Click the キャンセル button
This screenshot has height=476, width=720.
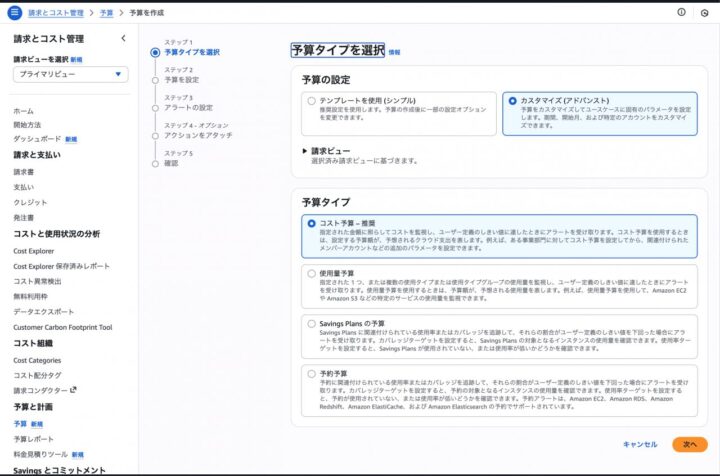640,444
